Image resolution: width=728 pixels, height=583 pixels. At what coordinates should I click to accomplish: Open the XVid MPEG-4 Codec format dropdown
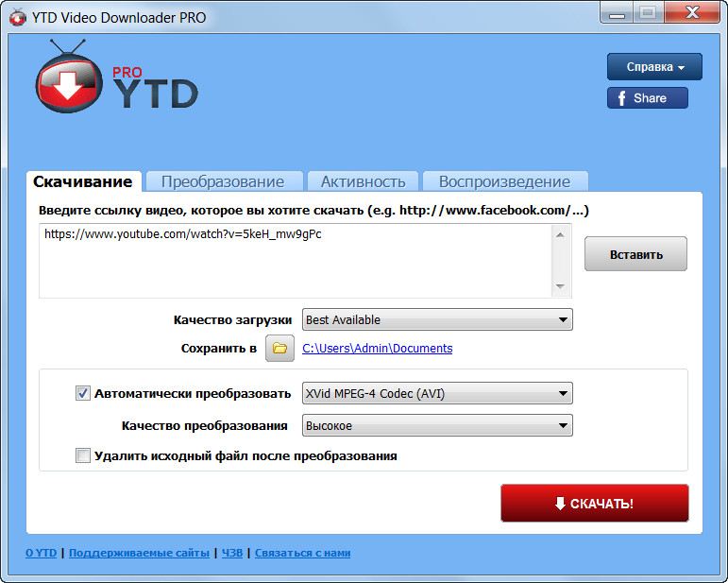[437, 393]
